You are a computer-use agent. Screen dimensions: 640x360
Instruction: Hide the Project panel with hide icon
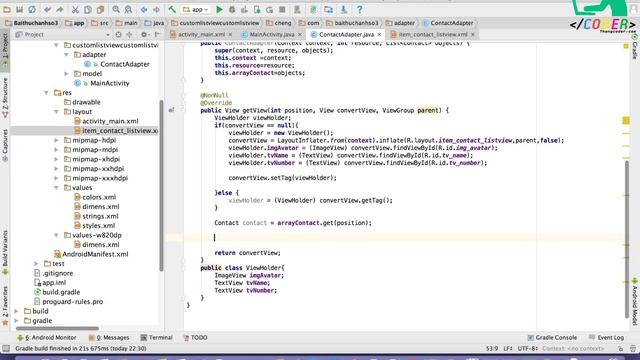coord(157,35)
